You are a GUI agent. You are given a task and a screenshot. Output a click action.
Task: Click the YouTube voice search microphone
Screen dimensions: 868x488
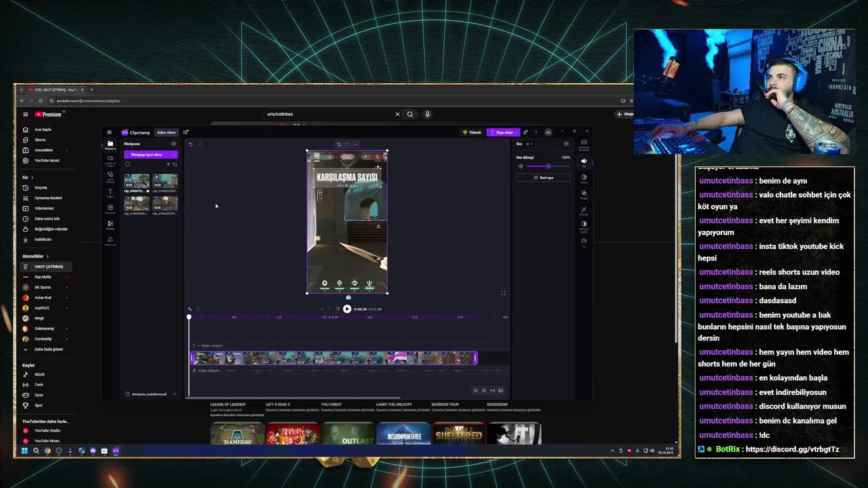pos(427,115)
